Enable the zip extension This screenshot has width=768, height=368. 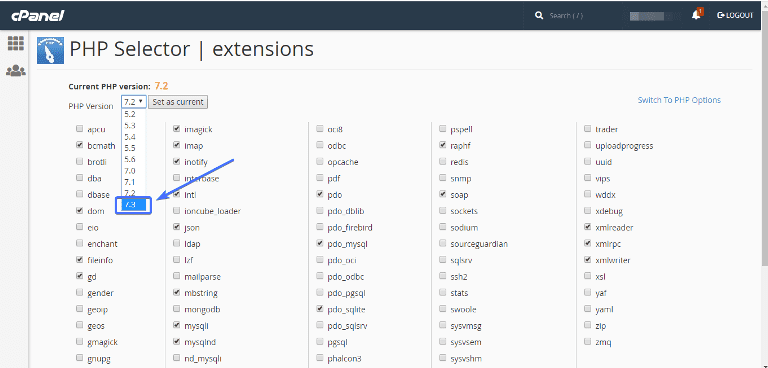[587, 325]
